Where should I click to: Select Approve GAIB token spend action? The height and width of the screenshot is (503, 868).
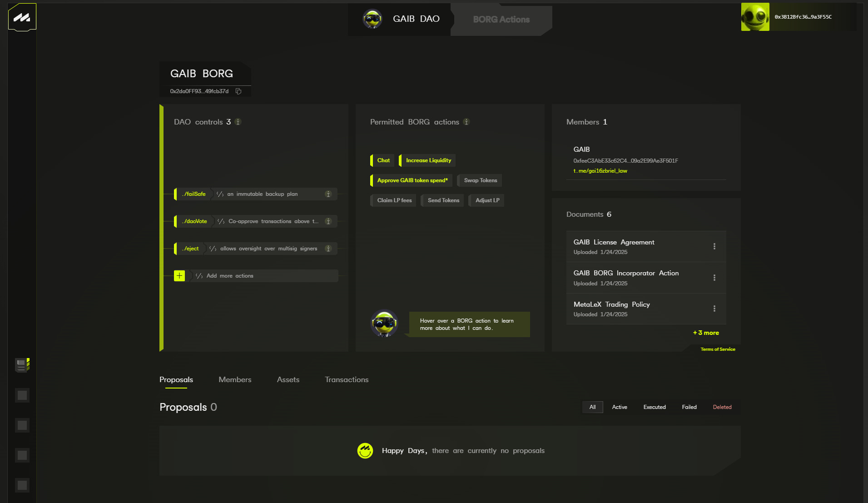[x=412, y=180]
